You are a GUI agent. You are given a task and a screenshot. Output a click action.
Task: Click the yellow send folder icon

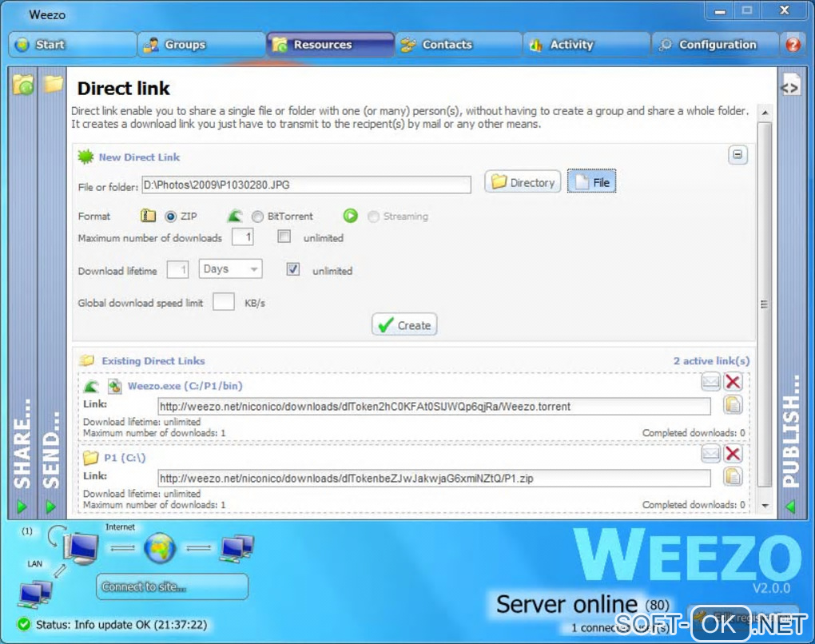(53, 83)
